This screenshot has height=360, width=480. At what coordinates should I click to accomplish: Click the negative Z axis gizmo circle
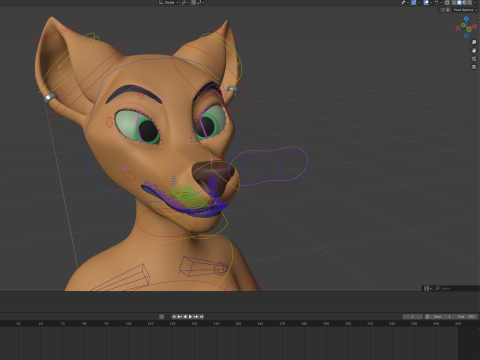(x=466, y=36)
